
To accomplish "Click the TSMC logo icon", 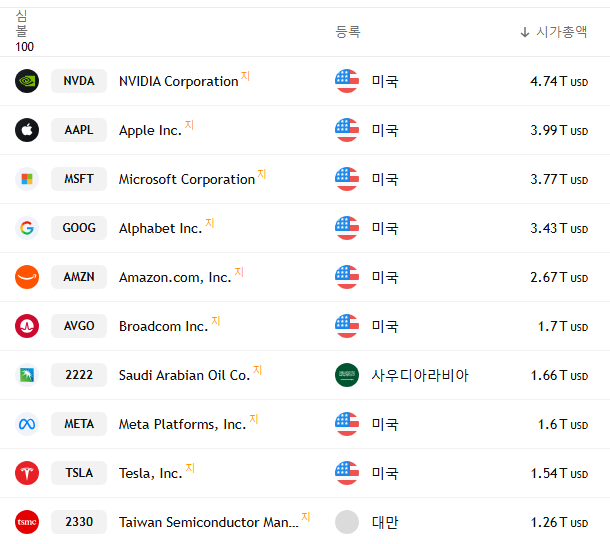I will (x=27, y=522).
